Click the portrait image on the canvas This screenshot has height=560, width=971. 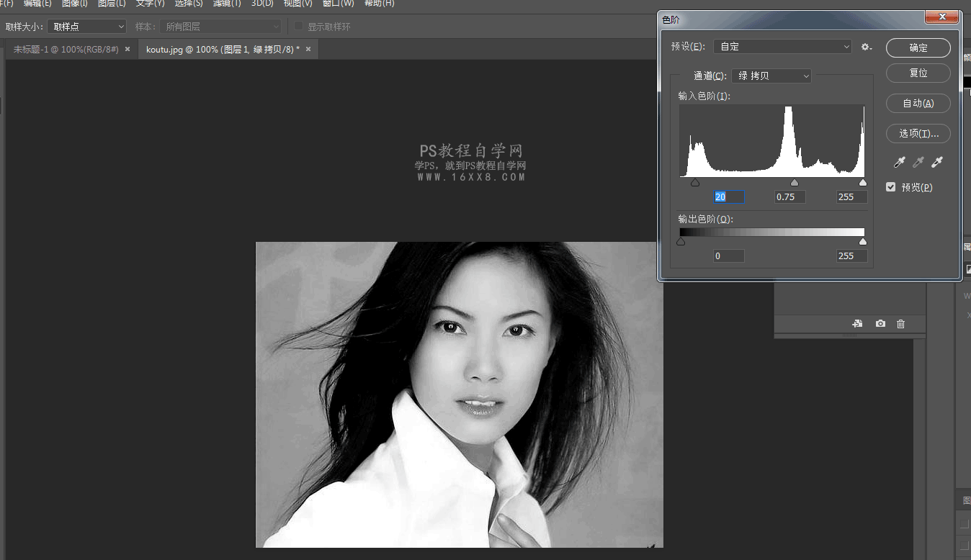[x=460, y=394]
